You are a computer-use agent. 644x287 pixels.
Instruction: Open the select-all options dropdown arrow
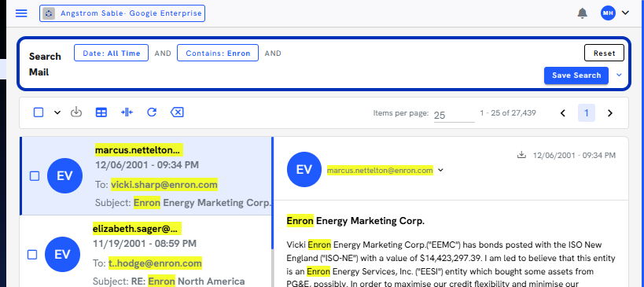coord(57,112)
